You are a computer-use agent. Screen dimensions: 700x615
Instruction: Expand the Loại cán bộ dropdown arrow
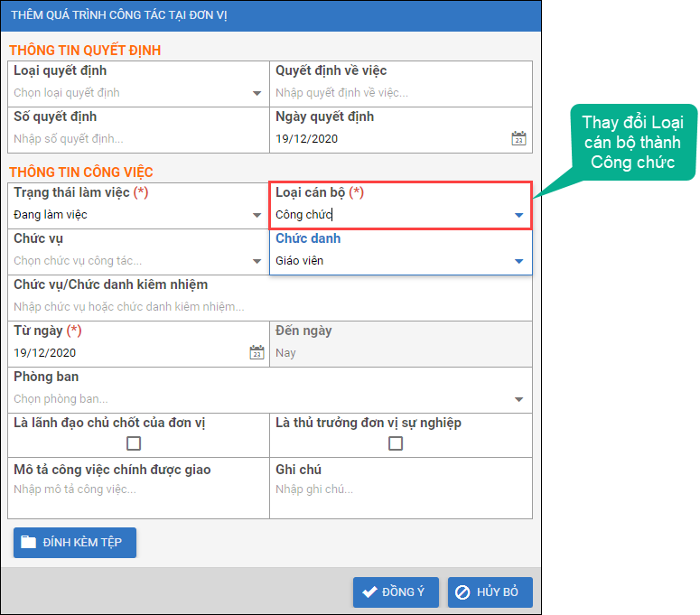518,215
